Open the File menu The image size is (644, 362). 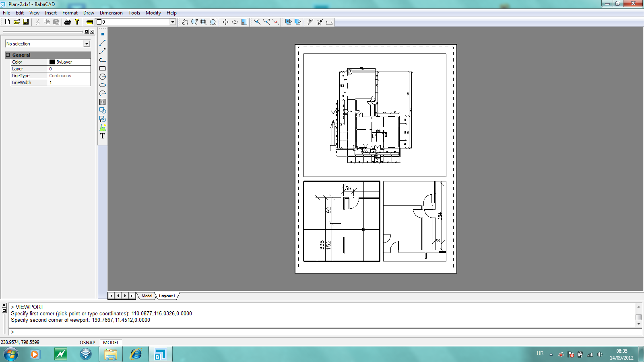click(6, 13)
